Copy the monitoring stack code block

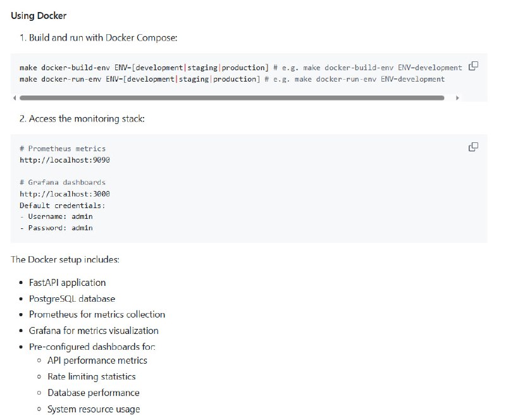(x=472, y=147)
